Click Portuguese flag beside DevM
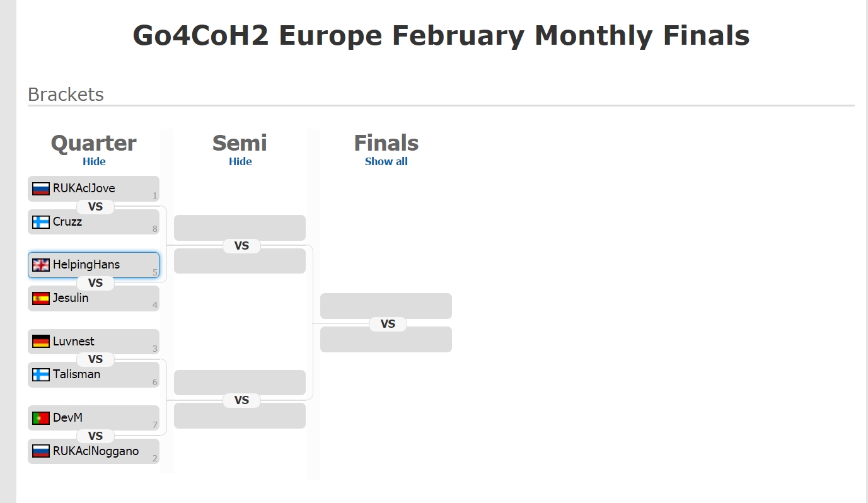This screenshot has width=868, height=503. 41,418
